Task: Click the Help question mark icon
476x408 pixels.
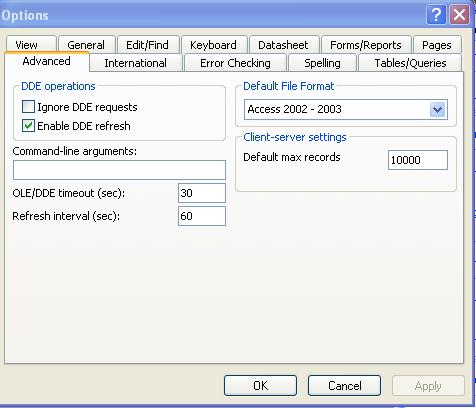Action: point(436,15)
